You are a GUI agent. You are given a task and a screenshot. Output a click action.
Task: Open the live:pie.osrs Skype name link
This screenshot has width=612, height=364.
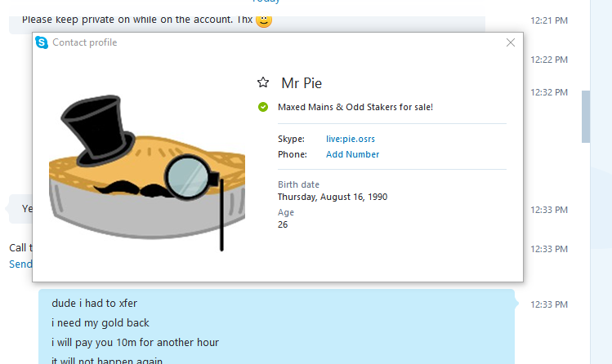coord(350,139)
